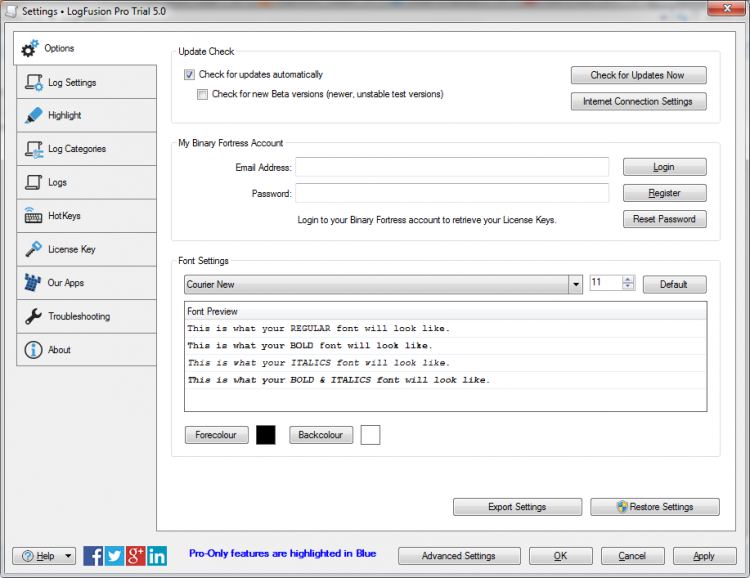Click the Cancel button
Image resolution: width=750 pixels, height=578 pixels.
pos(632,556)
